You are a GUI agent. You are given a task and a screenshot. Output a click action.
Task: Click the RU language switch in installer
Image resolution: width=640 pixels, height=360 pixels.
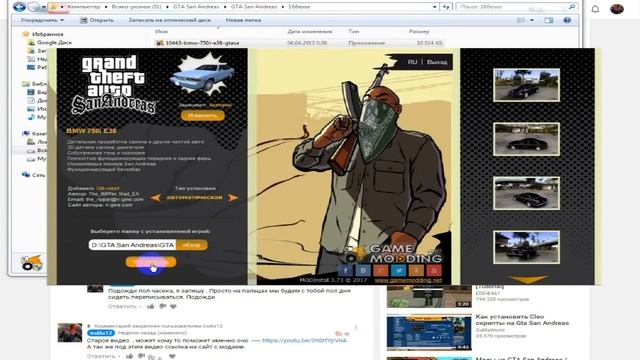pos(412,62)
